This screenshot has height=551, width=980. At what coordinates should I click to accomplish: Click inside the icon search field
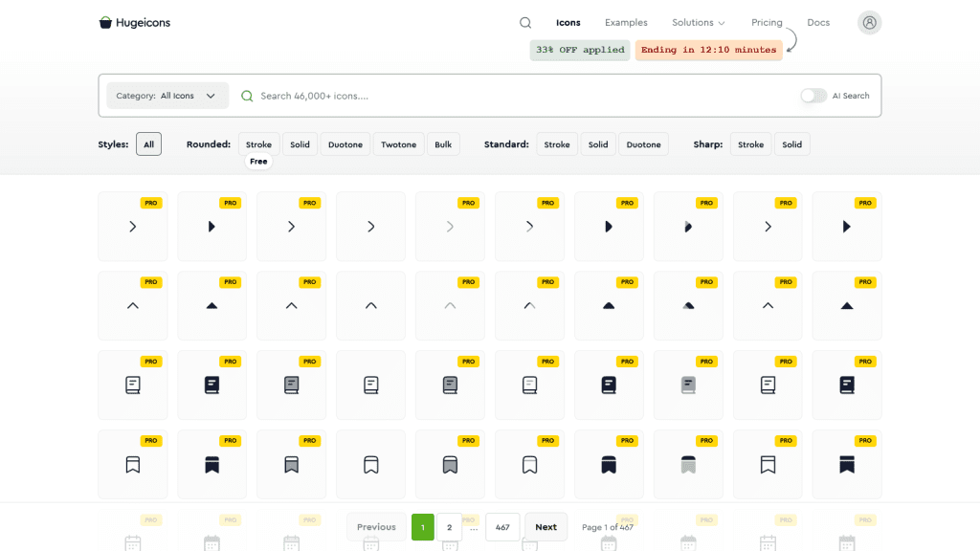383,96
